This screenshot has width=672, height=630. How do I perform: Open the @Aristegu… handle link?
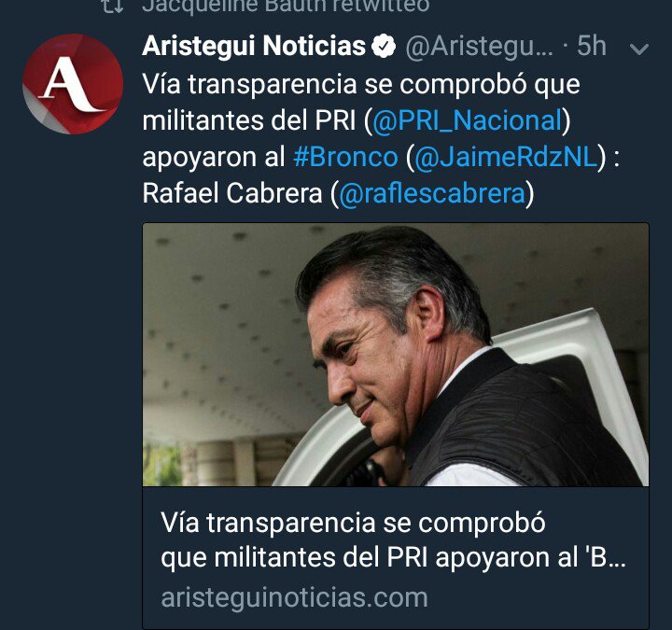pos(479,47)
